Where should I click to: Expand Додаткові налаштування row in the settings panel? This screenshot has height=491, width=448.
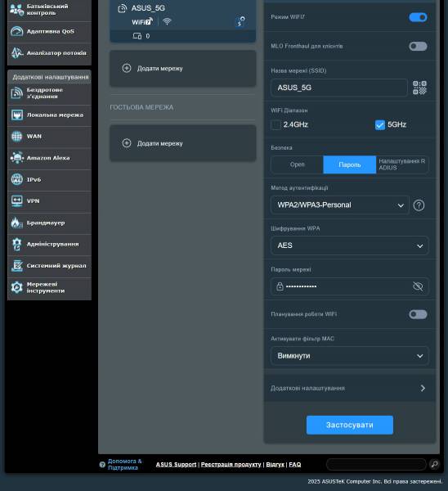[x=350, y=388]
